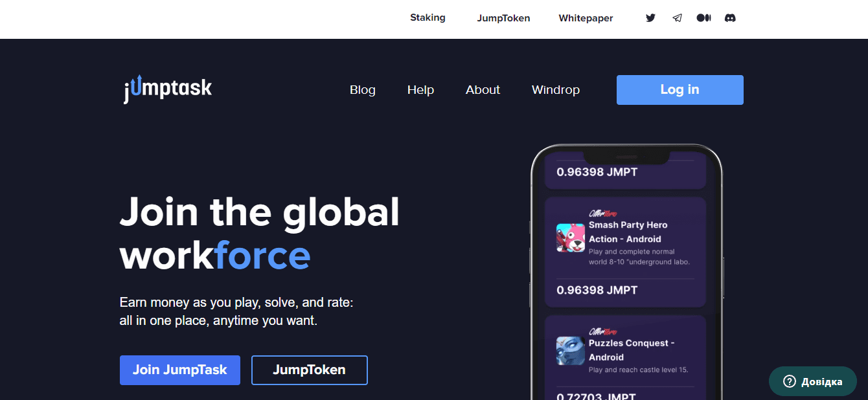Select the Smash Party Hero task card title
The width and height of the screenshot is (868, 400).
[x=628, y=225]
